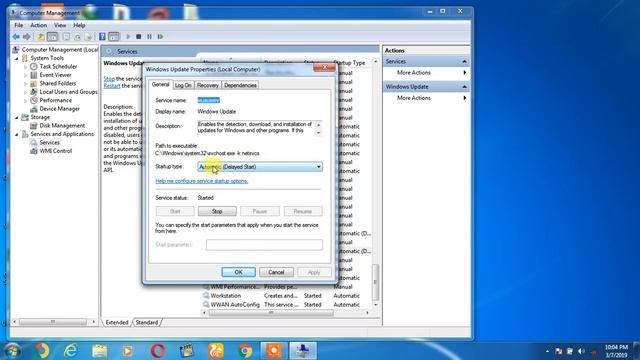
Task: Click the volume speaker tray icon
Action: tap(581, 351)
